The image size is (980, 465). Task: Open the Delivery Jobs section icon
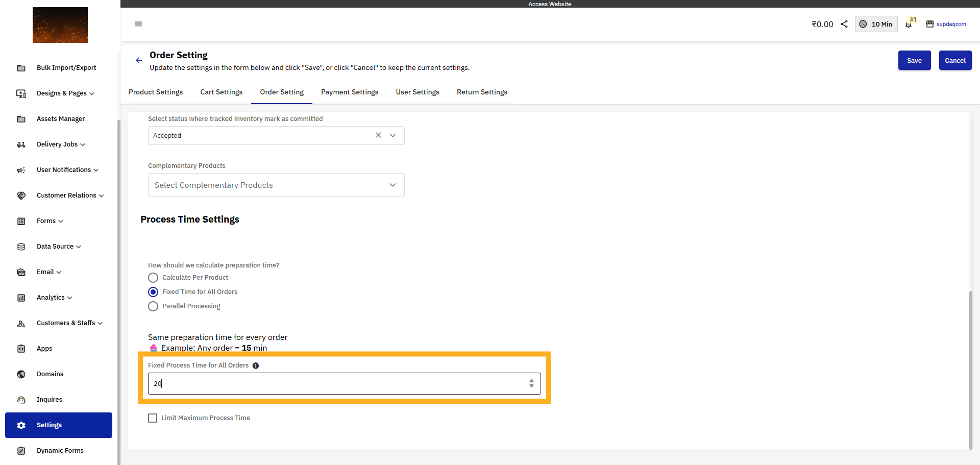(21, 144)
